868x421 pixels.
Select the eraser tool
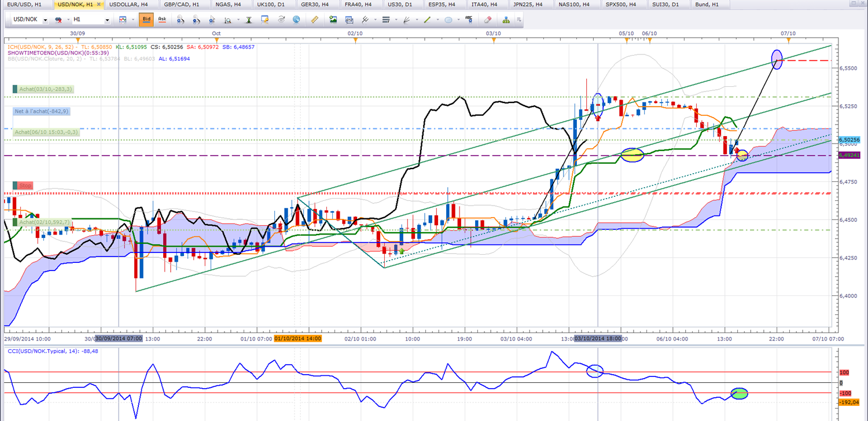tap(487, 20)
